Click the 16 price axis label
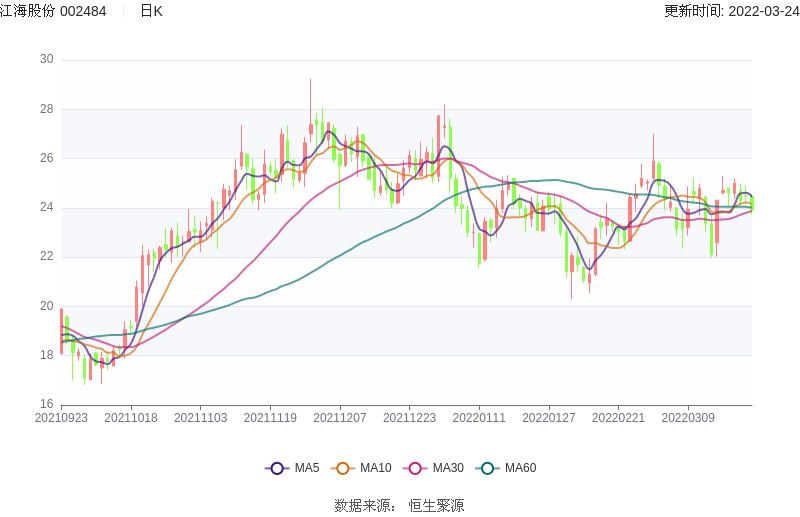 (46, 404)
